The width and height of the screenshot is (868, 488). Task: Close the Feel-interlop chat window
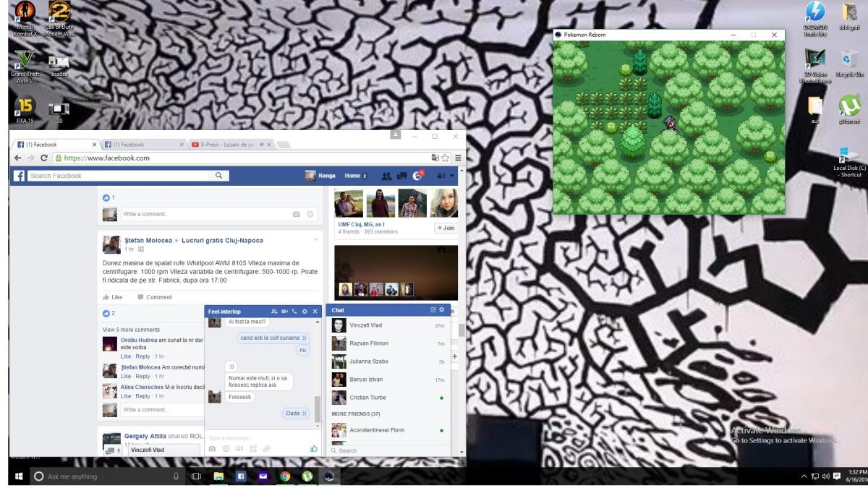(x=315, y=311)
